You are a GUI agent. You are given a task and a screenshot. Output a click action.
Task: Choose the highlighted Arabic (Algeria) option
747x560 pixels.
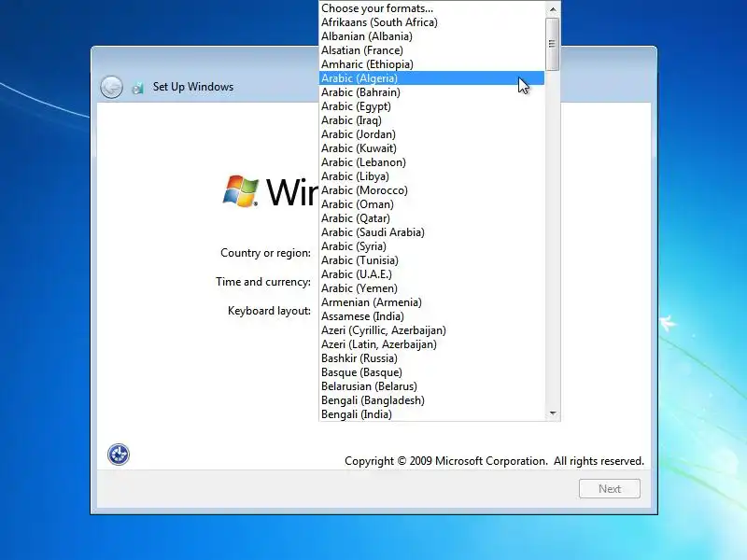431,78
